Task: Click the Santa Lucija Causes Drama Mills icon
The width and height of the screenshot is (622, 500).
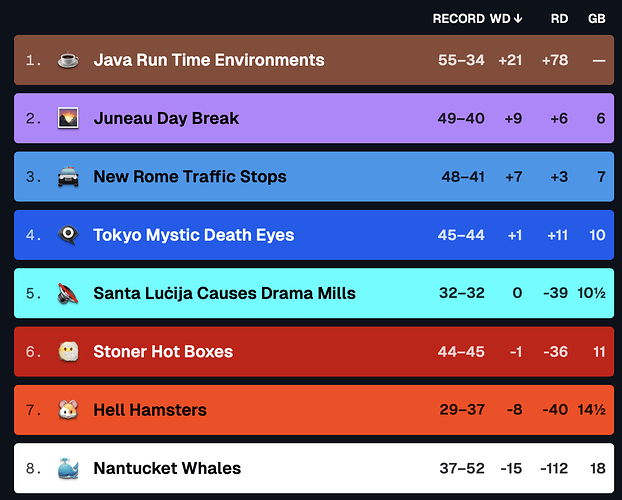Action: (68, 293)
